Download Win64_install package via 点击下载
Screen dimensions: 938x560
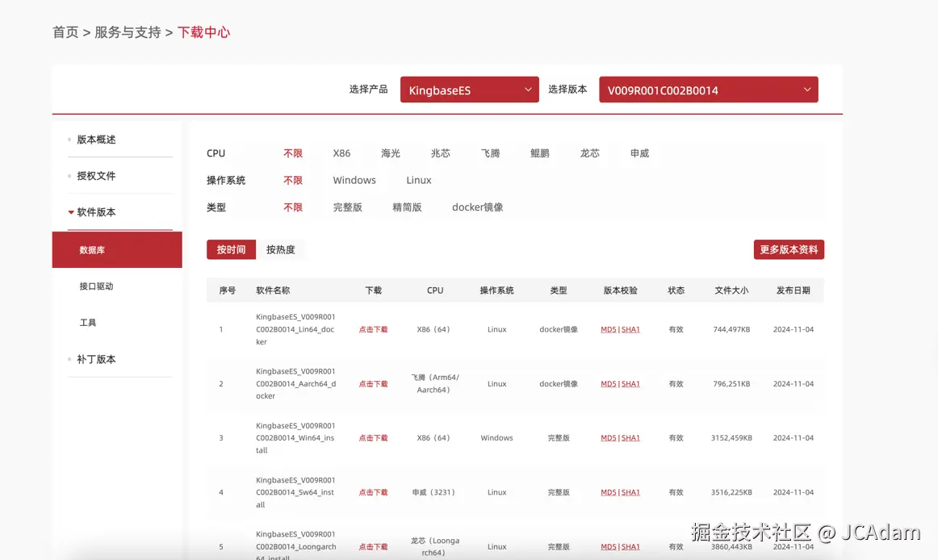coord(373,438)
